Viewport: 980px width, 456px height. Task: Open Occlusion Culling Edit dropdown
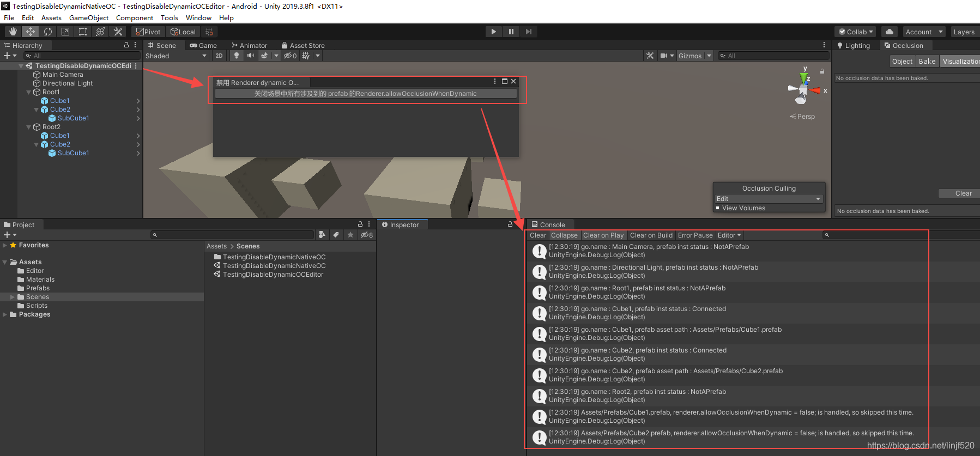pos(769,199)
